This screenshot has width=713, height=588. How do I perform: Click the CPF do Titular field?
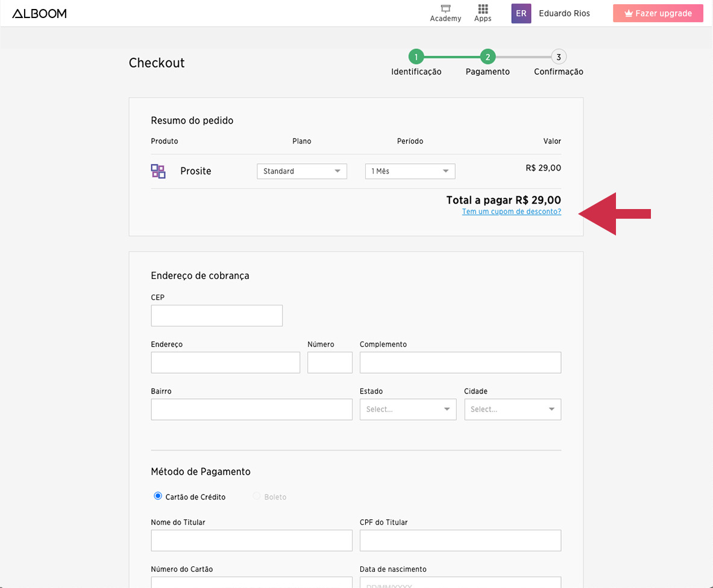460,540
